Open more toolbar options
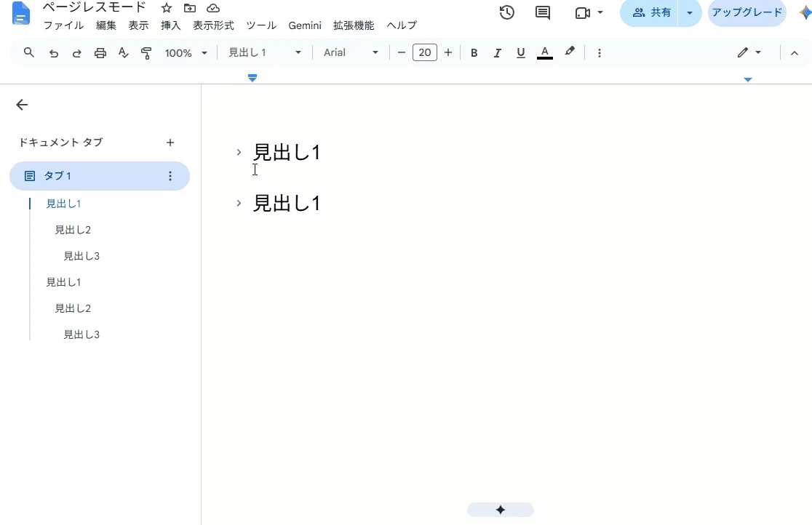 point(599,53)
